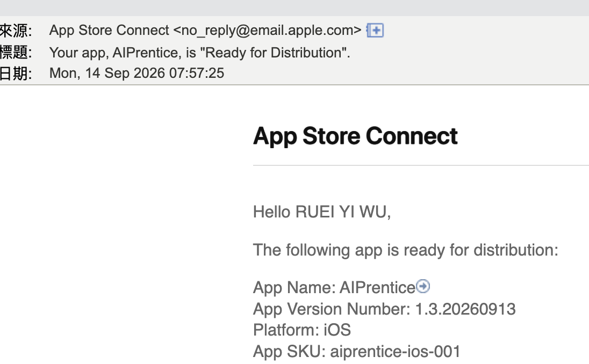Viewport: 589px width, 364px height.
Task: Click App SKU: aiprentice-ios-001
Action: coord(357,352)
